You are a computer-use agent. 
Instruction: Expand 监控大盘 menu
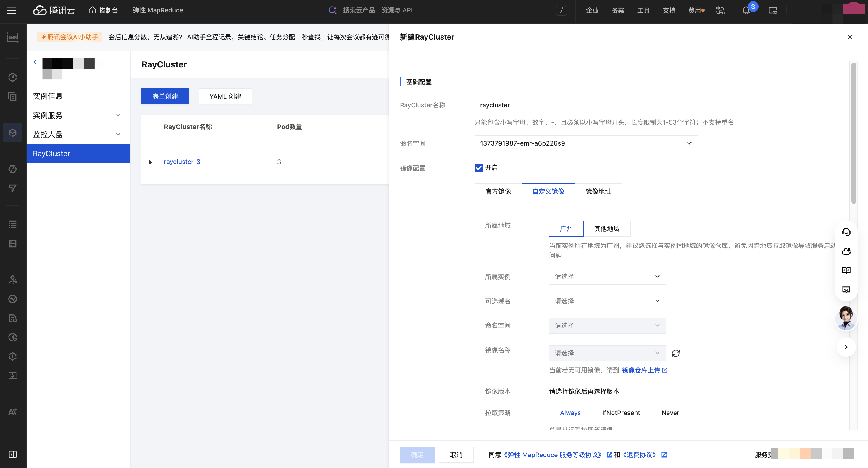pyautogui.click(x=78, y=134)
